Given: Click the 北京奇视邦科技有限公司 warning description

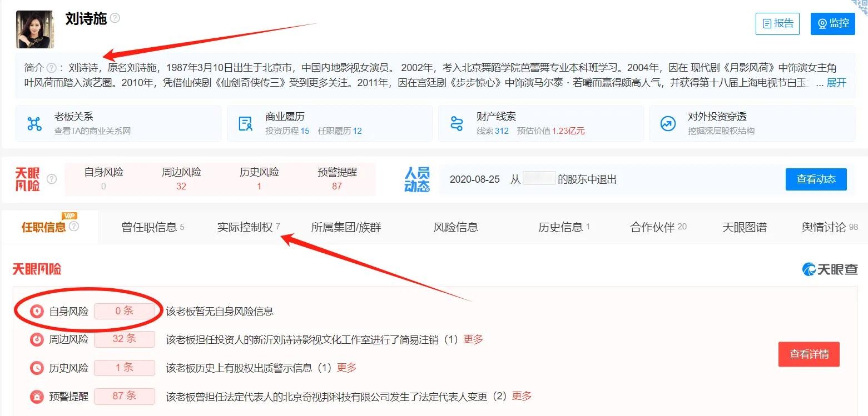Looking at the screenshot, I should 336,397.
